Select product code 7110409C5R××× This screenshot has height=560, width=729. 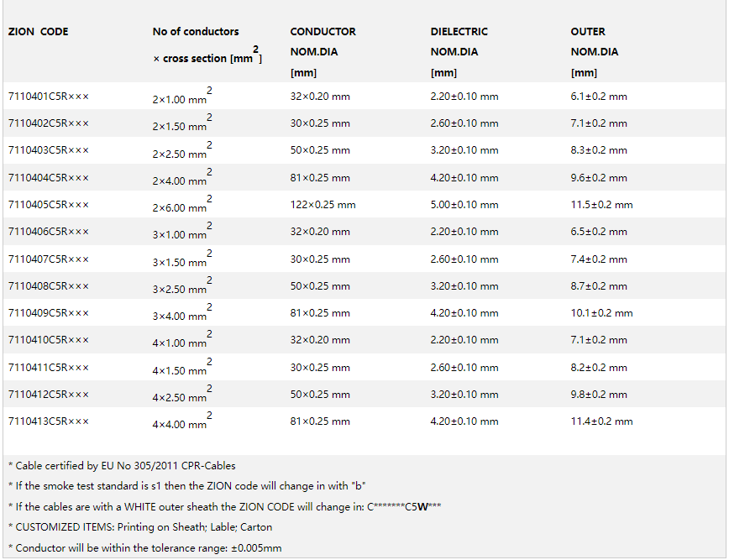click(48, 313)
